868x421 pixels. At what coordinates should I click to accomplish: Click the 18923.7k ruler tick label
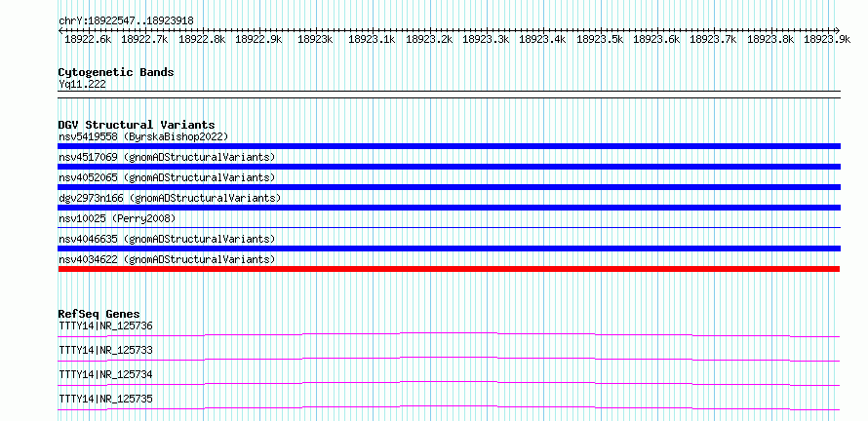point(714,39)
